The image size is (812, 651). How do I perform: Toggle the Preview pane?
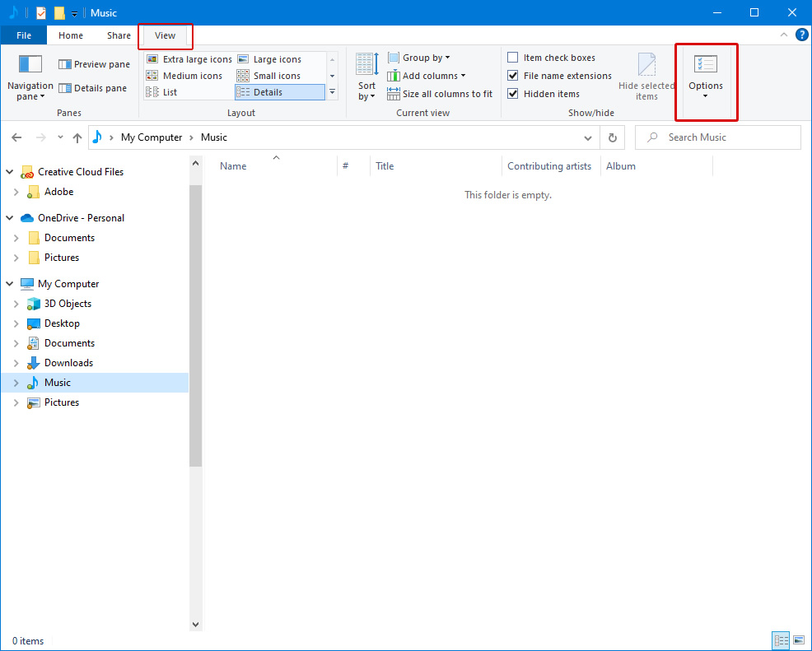[94, 64]
